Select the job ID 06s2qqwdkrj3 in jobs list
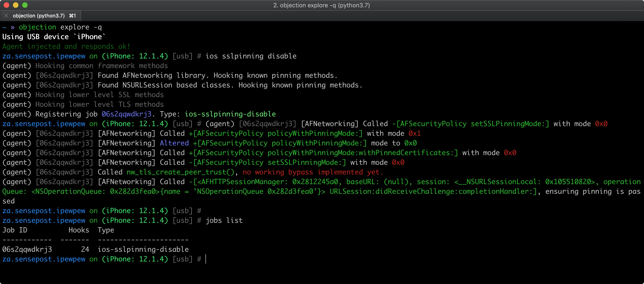Screen dimensions: 644x284 tap(27, 249)
